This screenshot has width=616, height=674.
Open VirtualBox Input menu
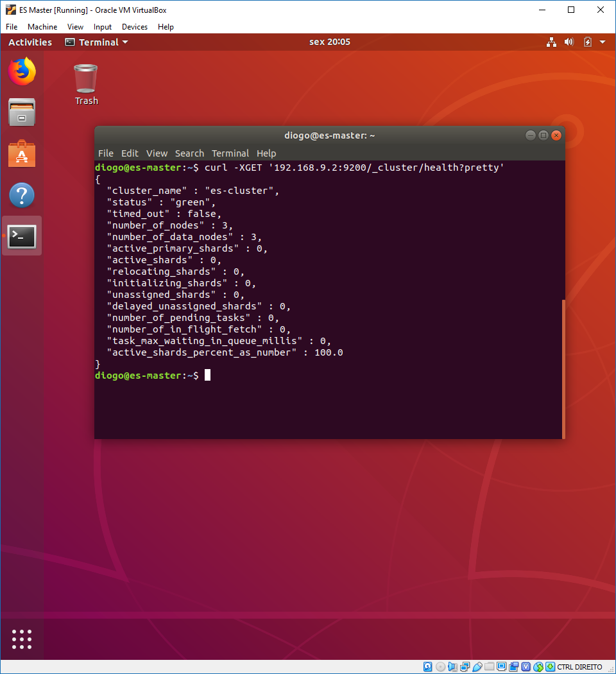tap(102, 27)
